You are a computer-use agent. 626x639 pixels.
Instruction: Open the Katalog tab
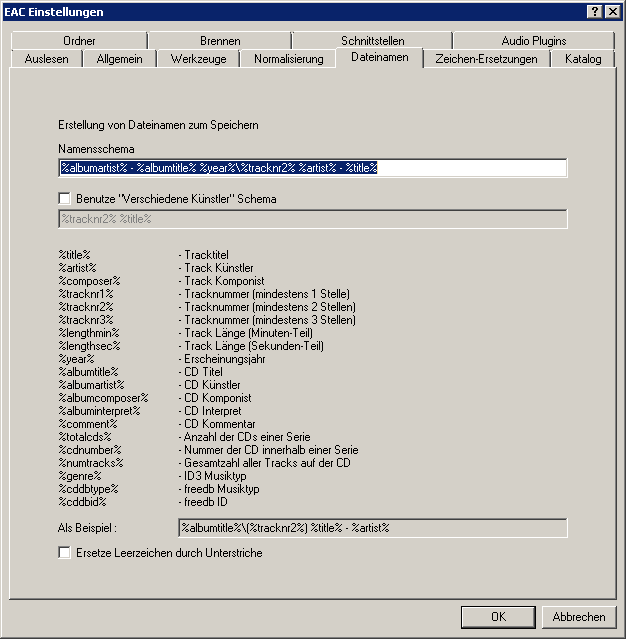tap(582, 59)
